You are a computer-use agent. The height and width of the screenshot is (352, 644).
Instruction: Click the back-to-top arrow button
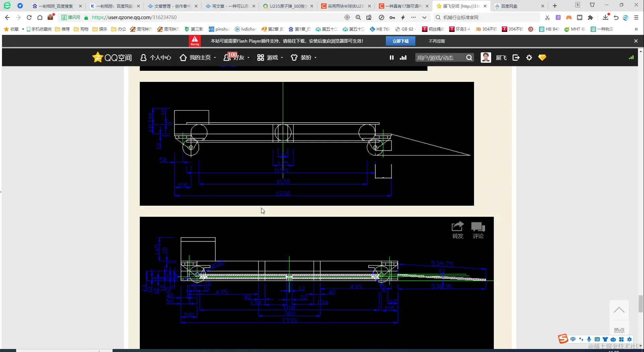(x=619, y=310)
